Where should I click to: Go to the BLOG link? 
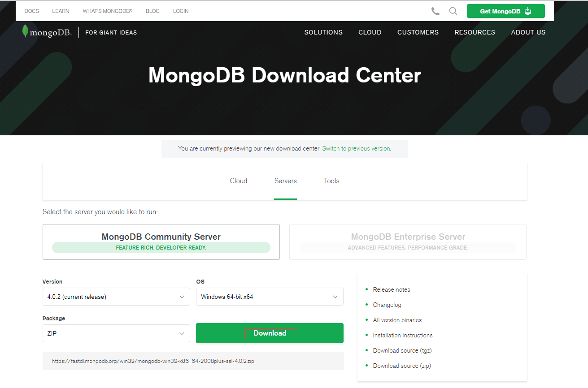click(152, 11)
